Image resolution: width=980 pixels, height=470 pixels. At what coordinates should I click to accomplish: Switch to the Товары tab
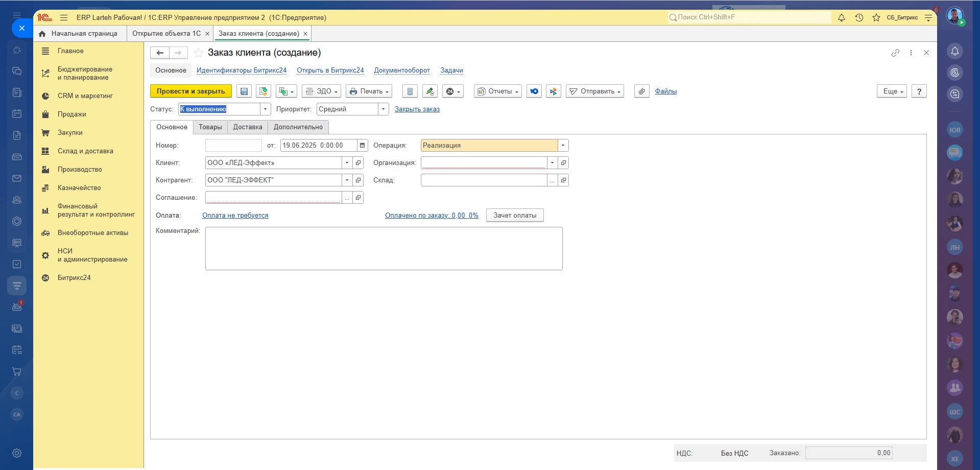[x=210, y=127]
